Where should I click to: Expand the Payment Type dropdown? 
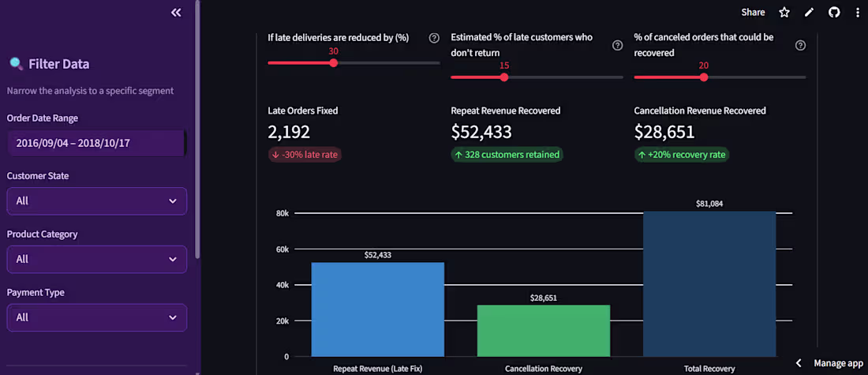[97, 317]
